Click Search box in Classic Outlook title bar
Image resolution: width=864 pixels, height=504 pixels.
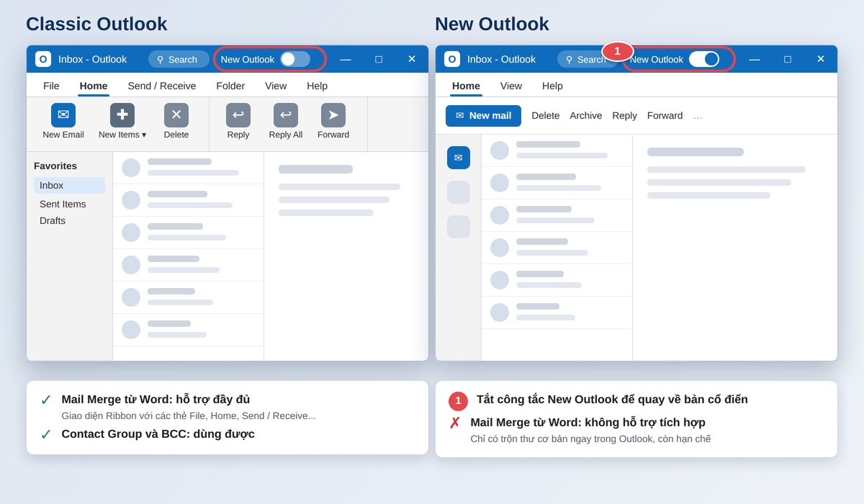pyautogui.click(x=179, y=59)
